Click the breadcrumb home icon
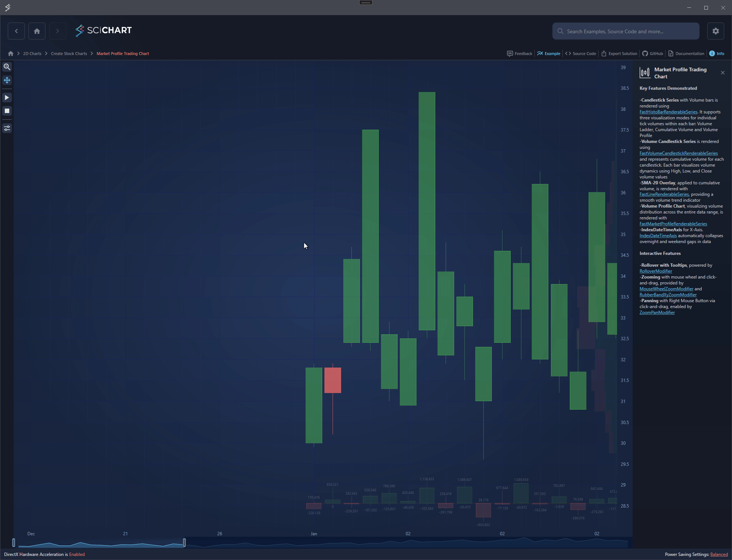 pyautogui.click(x=11, y=54)
